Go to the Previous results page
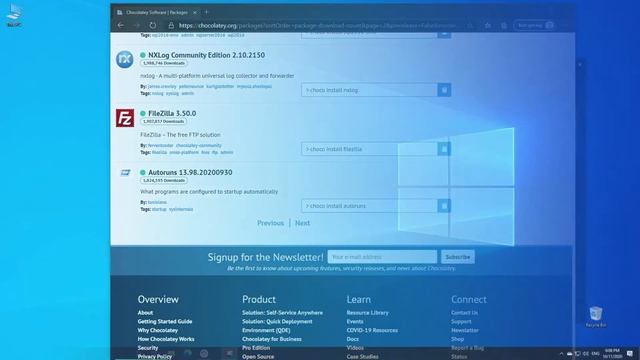Viewport: 640px width, 360px height. (x=270, y=223)
